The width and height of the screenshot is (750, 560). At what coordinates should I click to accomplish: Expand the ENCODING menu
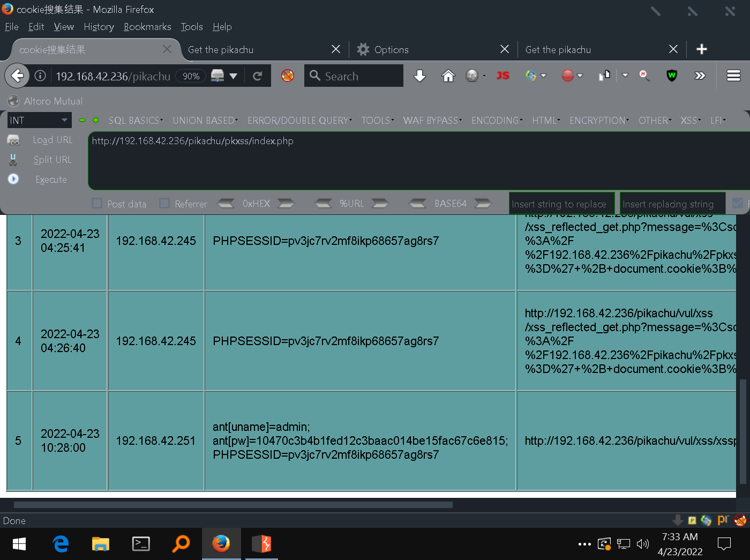pyautogui.click(x=497, y=121)
